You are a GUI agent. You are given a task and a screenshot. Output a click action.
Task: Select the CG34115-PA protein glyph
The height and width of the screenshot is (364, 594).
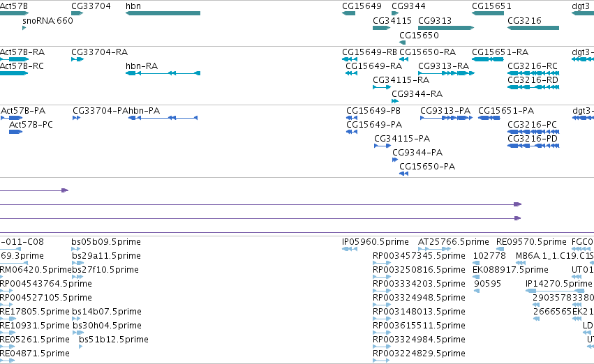(383, 146)
